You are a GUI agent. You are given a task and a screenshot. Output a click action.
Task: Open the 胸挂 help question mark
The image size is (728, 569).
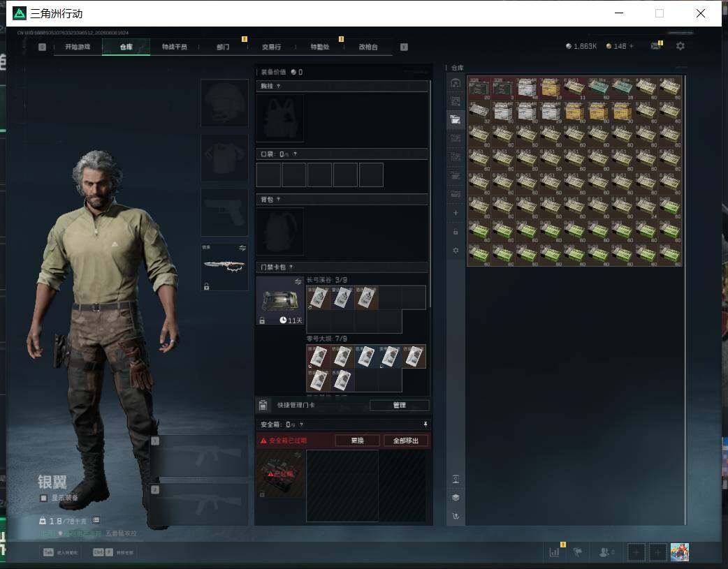click(278, 87)
